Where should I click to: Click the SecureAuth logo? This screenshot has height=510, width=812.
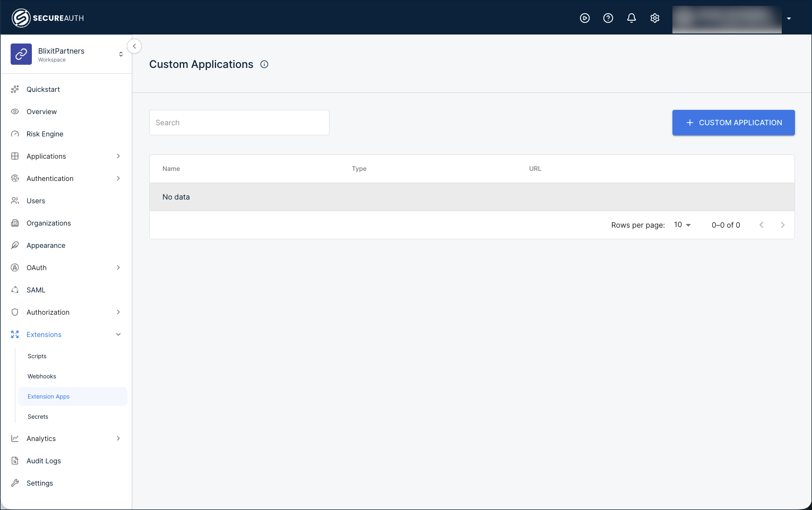tap(48, 18)
